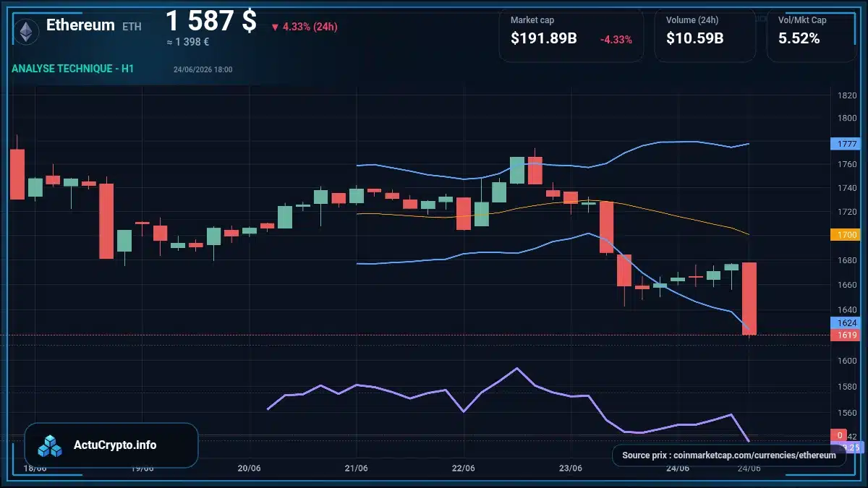Click the "$191.89B" market cap value
Image resolution: width=868 pixels, height=488 pixels.
(x=544, y=38)
